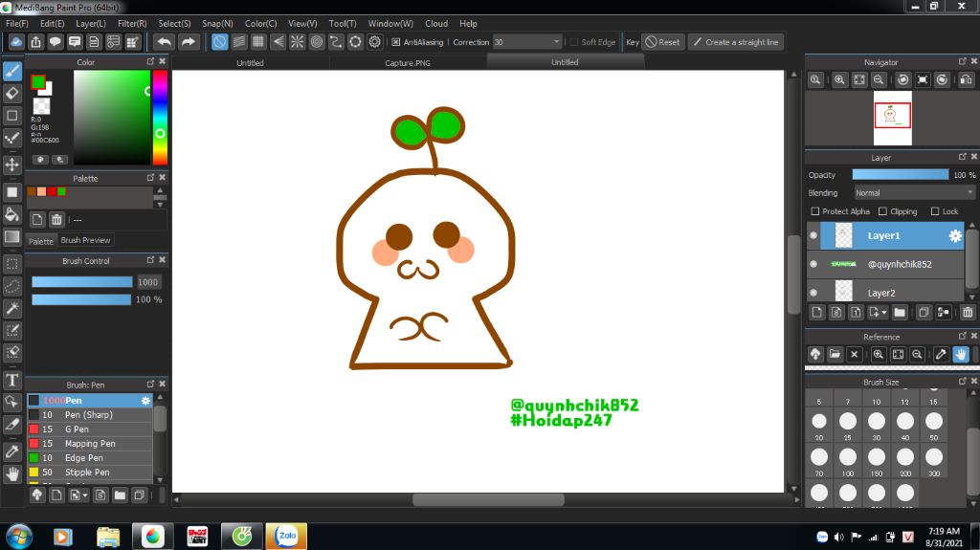This screenshot has height=550, width=980.
Task: Open snap settings gear
Action: (374, 42)
